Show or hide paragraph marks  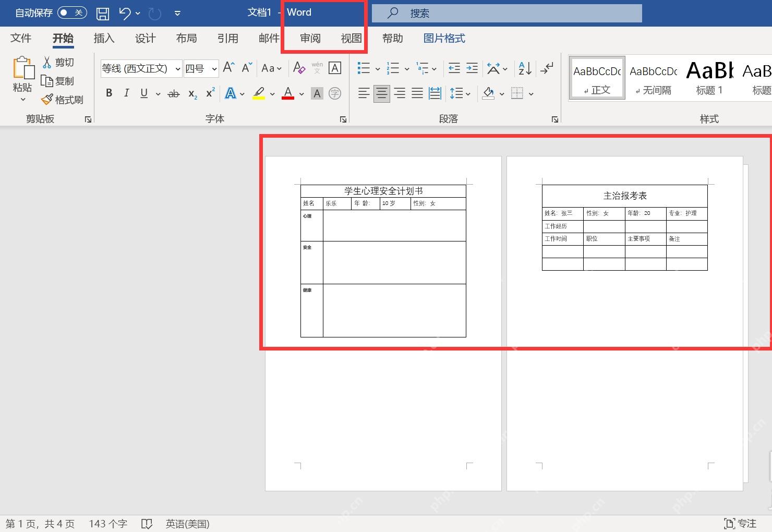547,68
